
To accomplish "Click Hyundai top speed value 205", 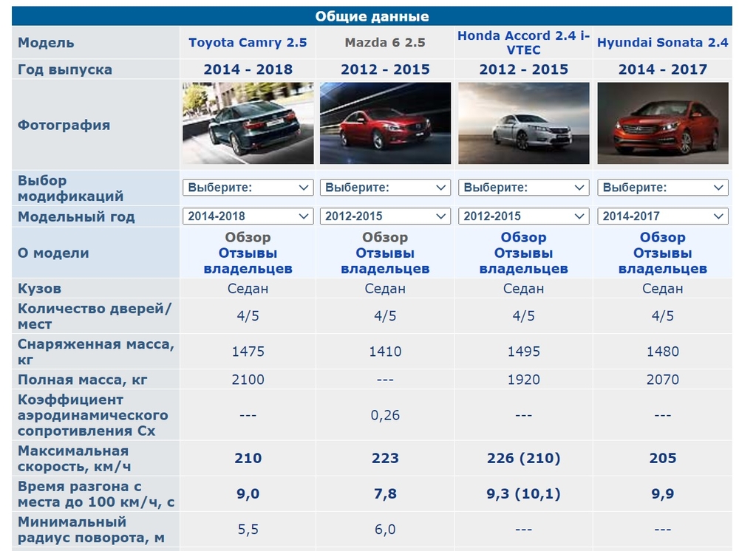I will [x=663, y=458].
